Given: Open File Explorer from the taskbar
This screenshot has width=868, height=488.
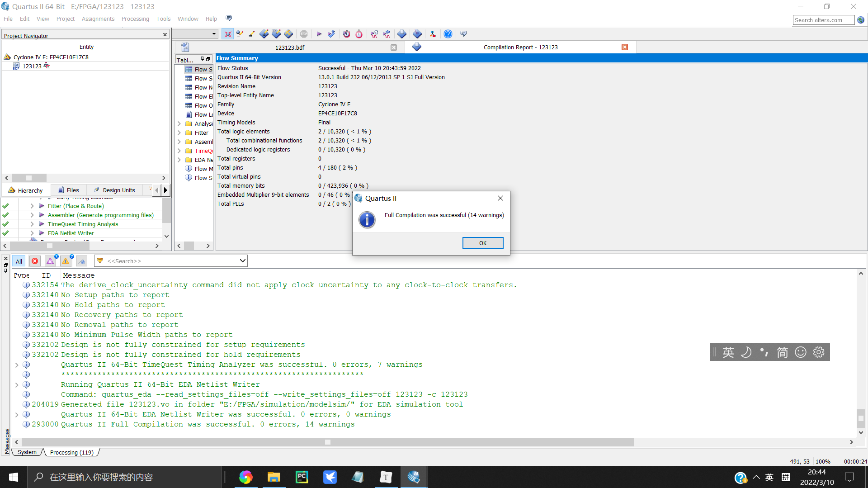Looking at the screenshot, I should pos(274,477).
